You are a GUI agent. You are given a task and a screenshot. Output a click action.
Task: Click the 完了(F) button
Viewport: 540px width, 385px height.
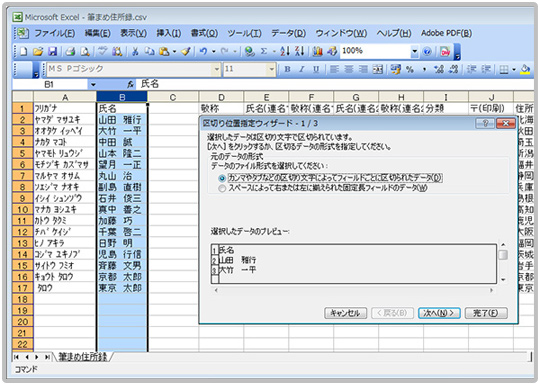(x=486, y=313)
